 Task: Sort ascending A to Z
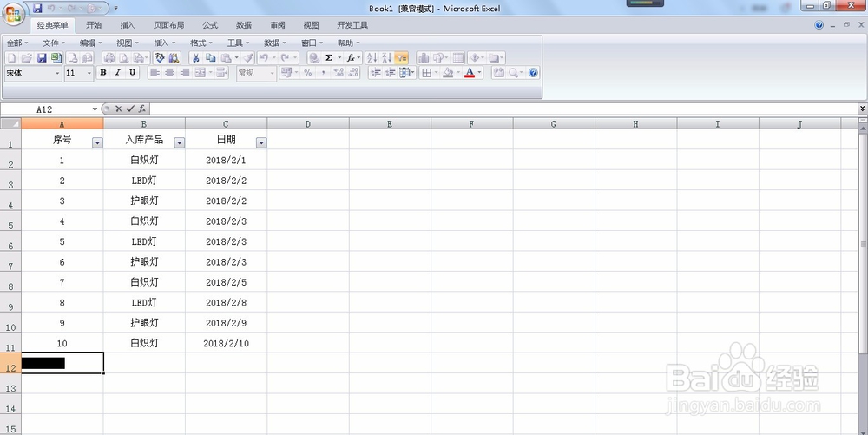[x=372, y=57]
